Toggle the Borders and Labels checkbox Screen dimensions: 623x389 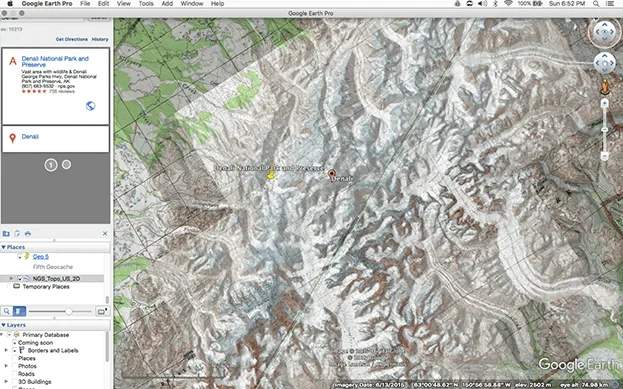coord(15,350)
